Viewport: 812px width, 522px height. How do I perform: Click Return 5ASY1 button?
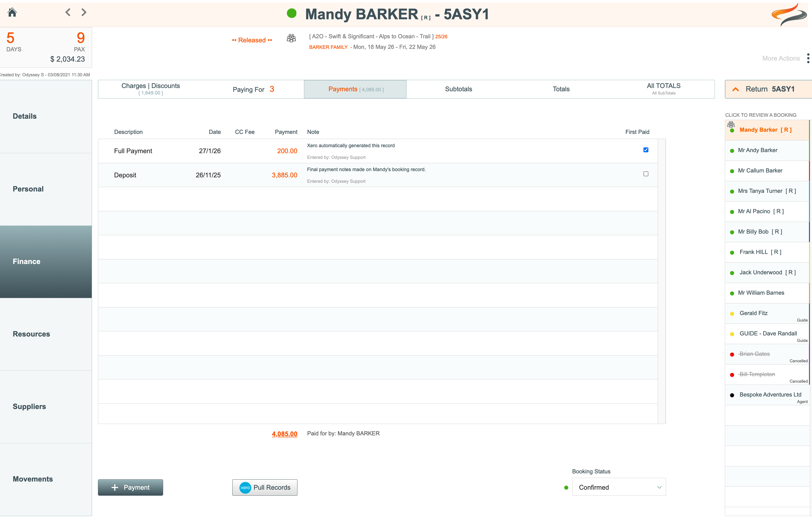(x=768, y=89)
